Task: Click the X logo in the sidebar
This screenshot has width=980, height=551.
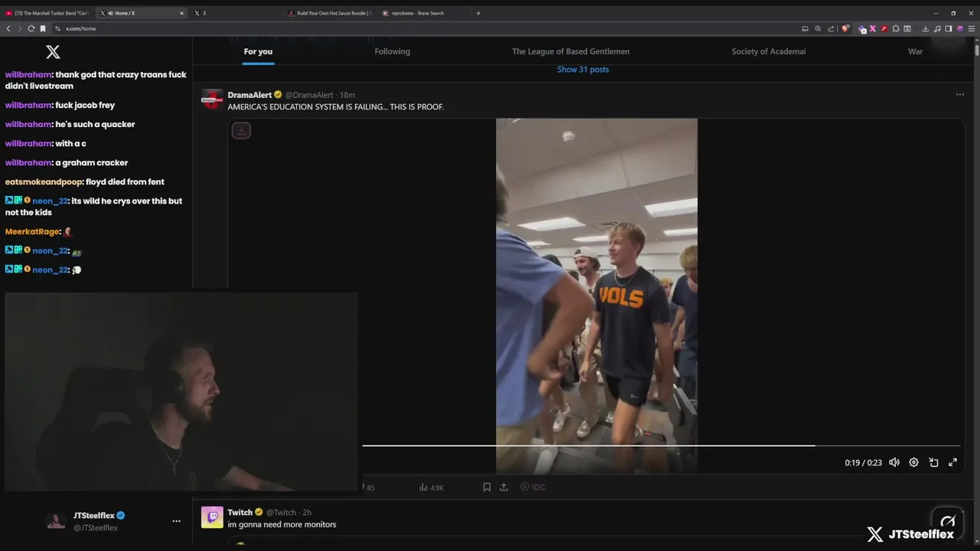Action: coord(53,52)
